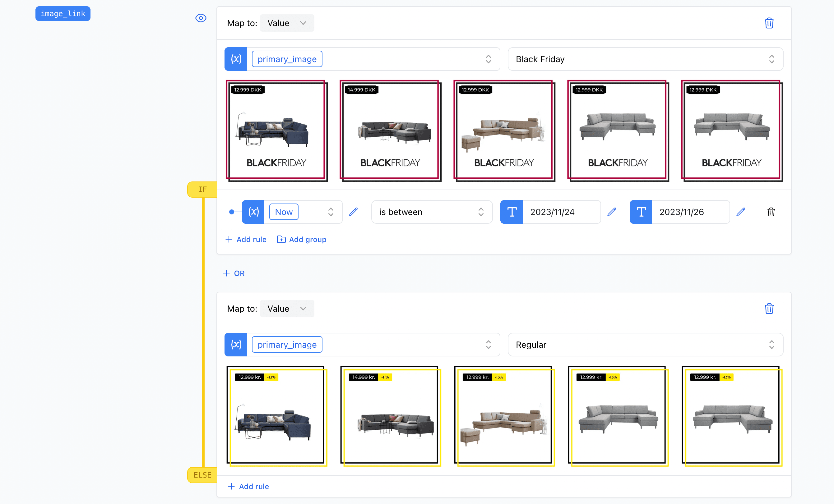Open the Black Friday template dropdown
834x504 pixels.
pyautogui.click(x=645, y=59)
